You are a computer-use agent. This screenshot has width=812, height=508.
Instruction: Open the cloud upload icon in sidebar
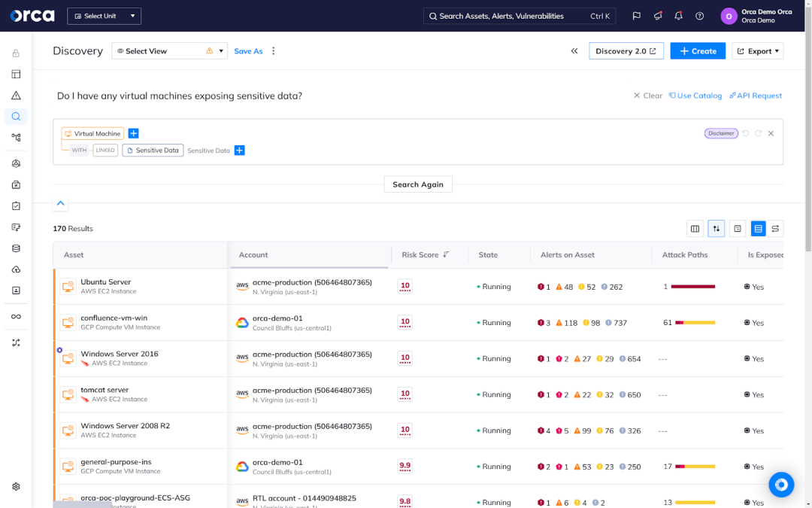coord(16,269)
